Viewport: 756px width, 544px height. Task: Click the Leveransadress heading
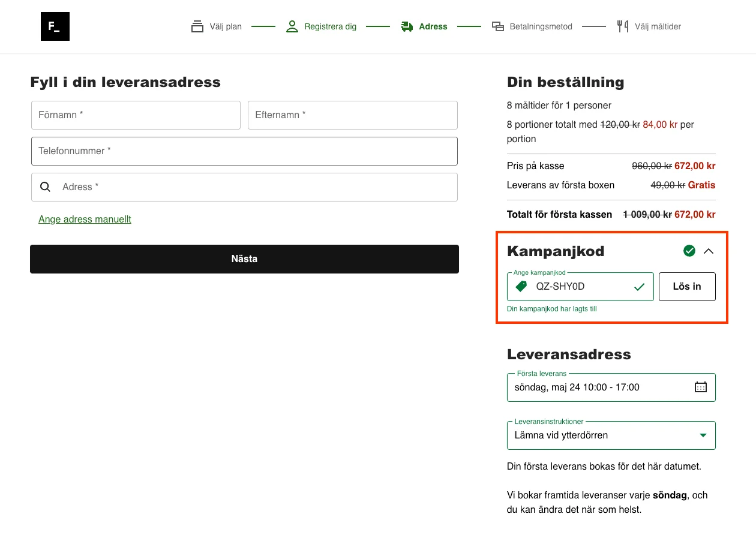[569, 354]
